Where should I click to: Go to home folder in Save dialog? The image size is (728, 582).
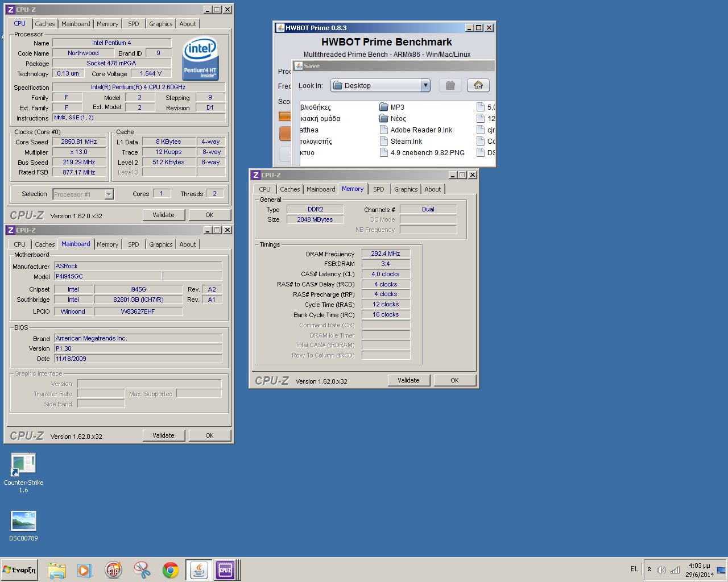(478, 85)
